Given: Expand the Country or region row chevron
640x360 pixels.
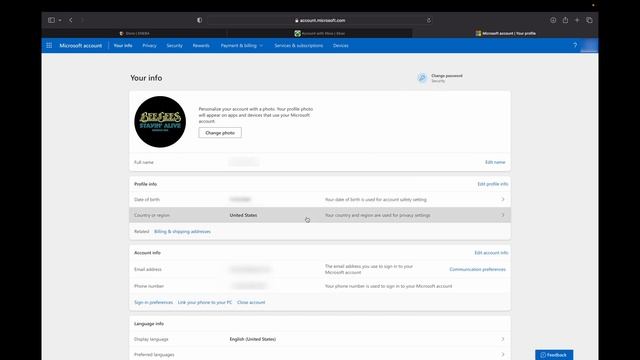Looking at the screenshot, I should [x=503, y=215].
